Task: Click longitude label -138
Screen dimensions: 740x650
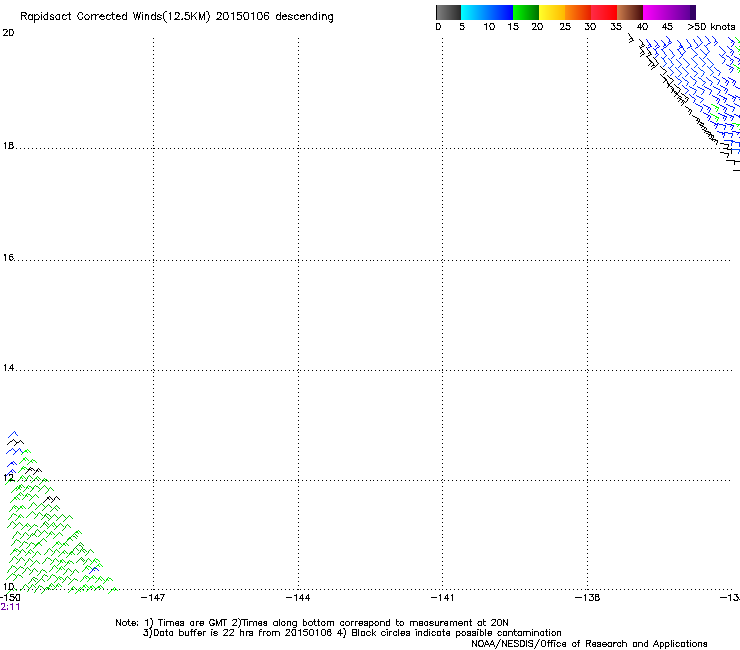Action: [588, 598]
